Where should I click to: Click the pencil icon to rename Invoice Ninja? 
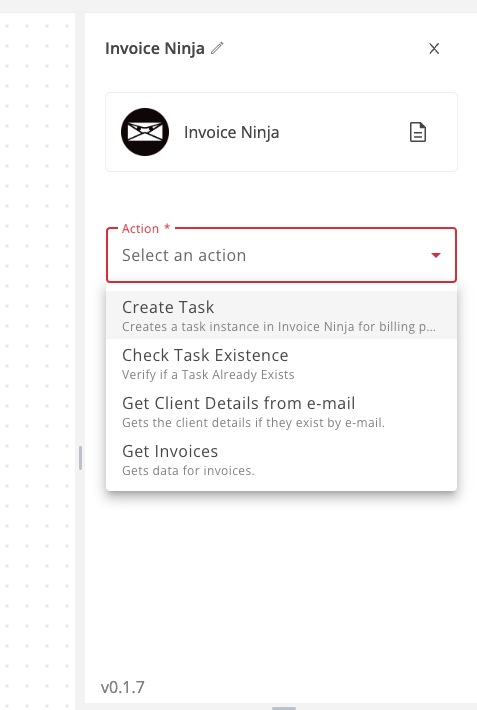217,48
